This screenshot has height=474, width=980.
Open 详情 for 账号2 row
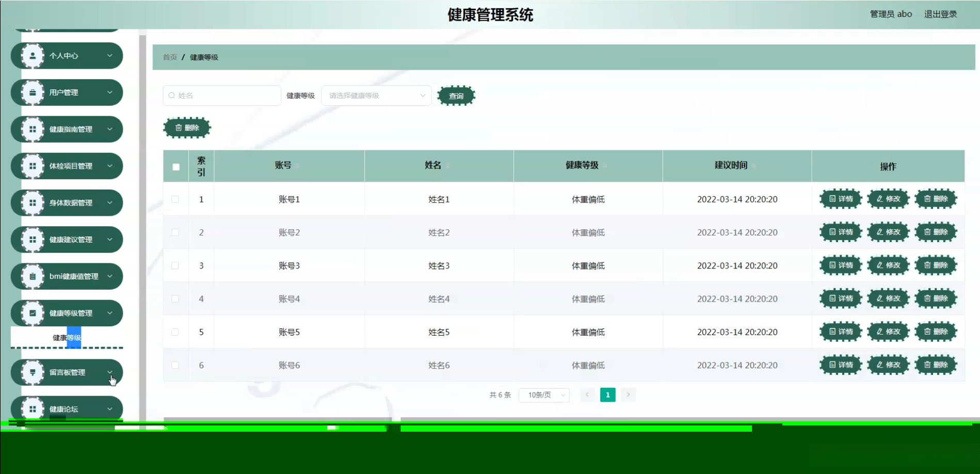(x=841, y=232)
